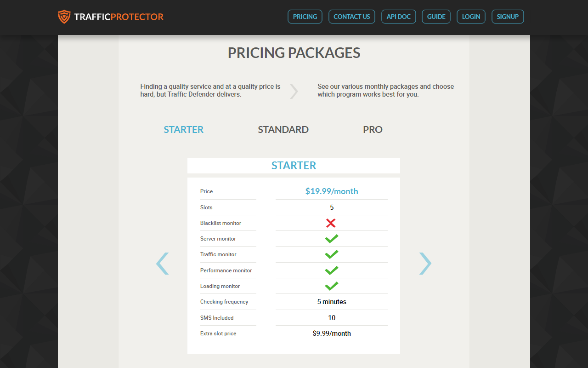
Task: Open the API DOC page
Action: pyautogui.click(x=399, y=17)
